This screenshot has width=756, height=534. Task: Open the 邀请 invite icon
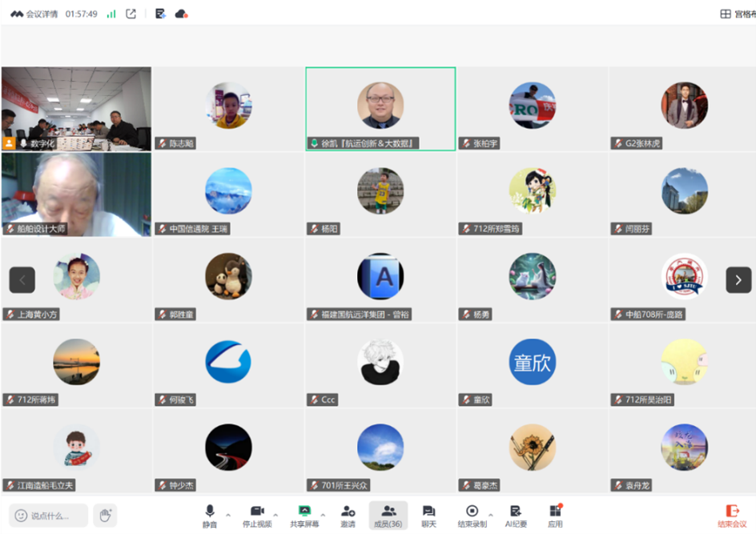point(348,512)
